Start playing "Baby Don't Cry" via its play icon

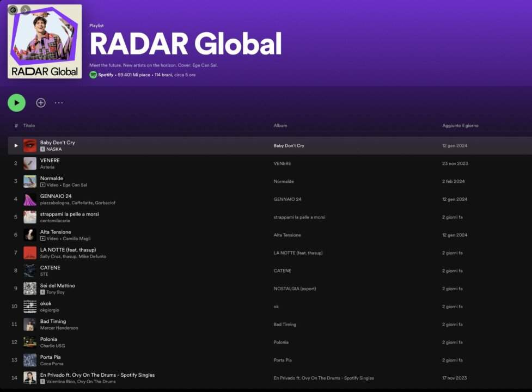pos(16,145)
